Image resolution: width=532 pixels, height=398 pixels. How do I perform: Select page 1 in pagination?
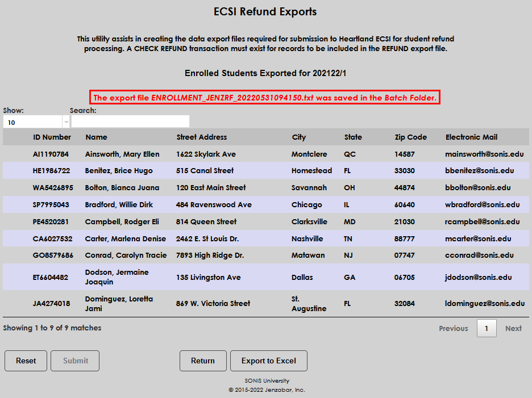487,328
